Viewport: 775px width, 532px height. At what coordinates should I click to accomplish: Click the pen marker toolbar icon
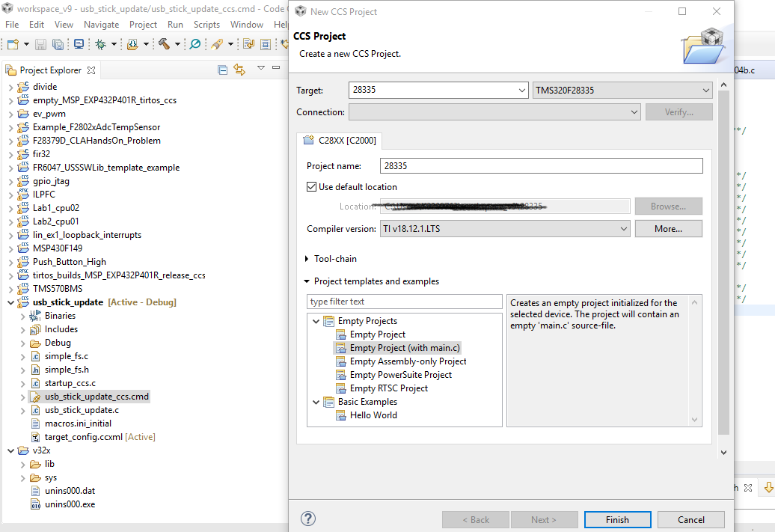217,44
